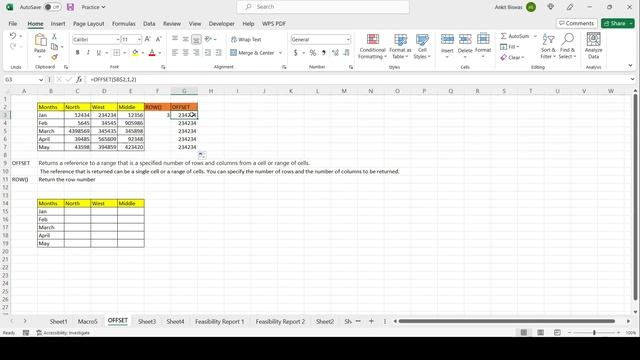Image resolution: width=640 pixels, height=360 pixels.
Task: Click the green Share button
Action: click(x=618, y=23)
